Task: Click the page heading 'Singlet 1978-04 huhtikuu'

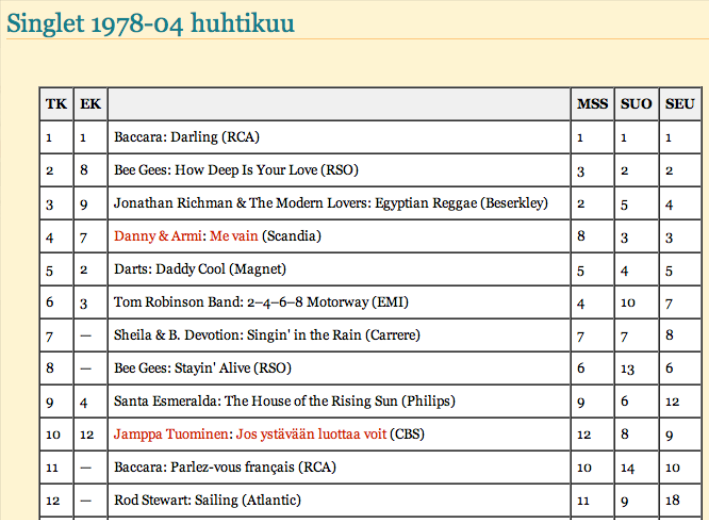Action: pyautogui.click(x=151, y=24)
